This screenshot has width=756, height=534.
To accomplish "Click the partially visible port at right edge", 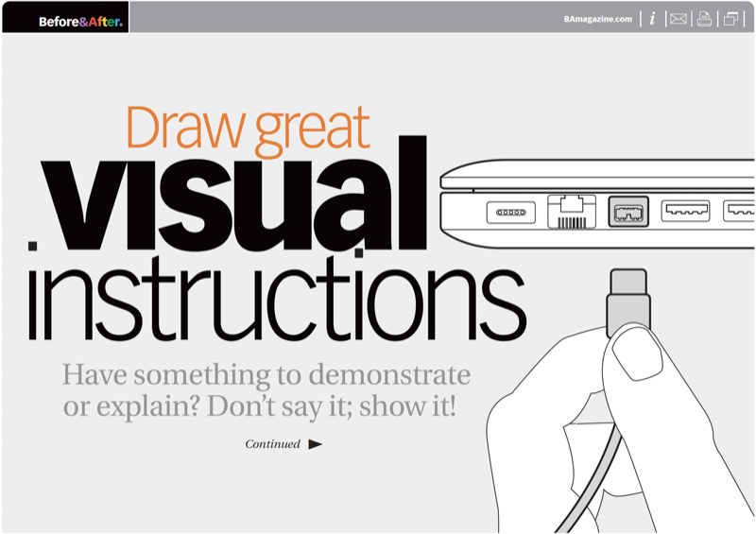I will 739,211.
